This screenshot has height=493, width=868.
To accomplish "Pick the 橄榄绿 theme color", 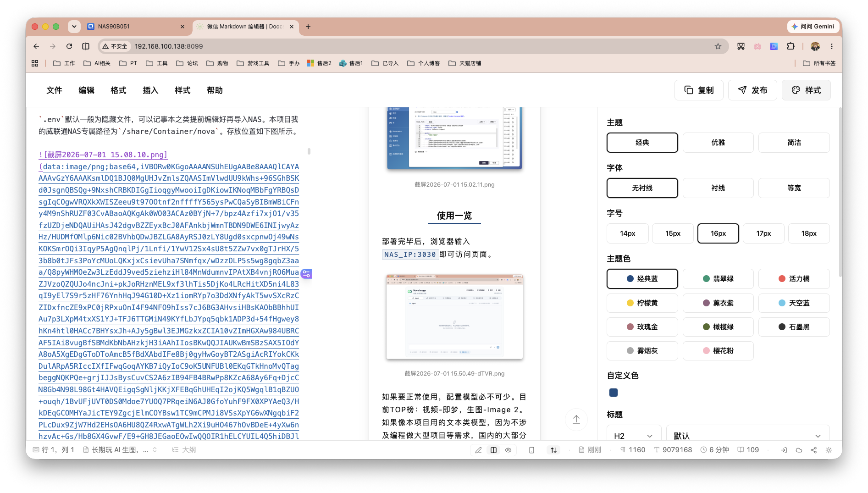I will click(x=718, y=327).
